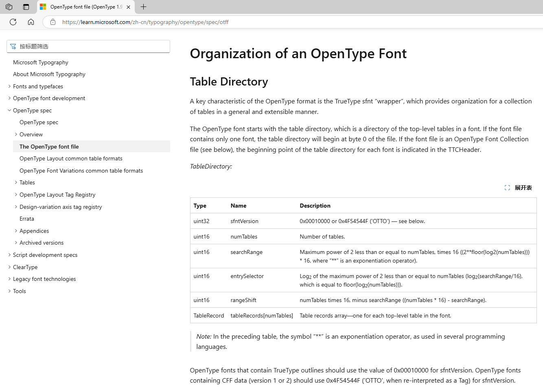Open OpenType Font Variations common table formats
543x392 pixels.
[81, 171]
